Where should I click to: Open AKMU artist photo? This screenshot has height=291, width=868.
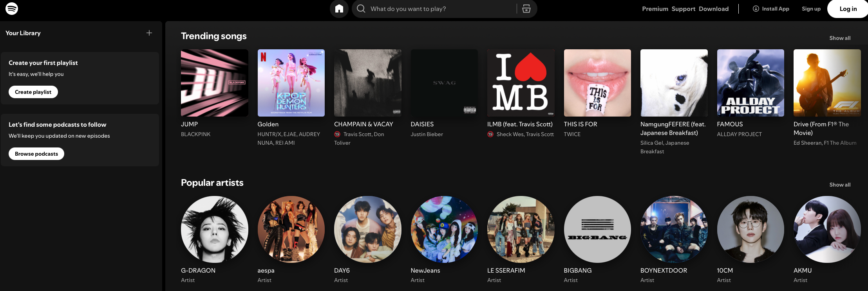click(x=827, y=230)
